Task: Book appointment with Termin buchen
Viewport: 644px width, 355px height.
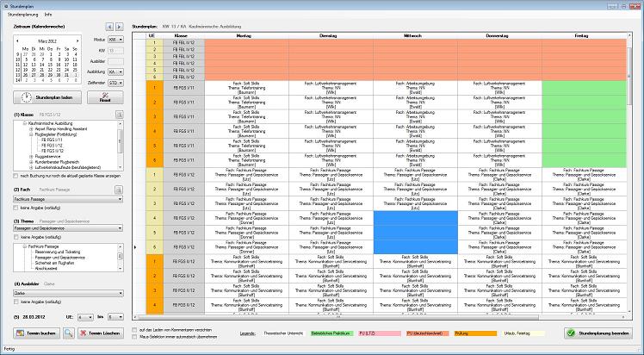Action: pyautogui.click(x=36, y=333)
